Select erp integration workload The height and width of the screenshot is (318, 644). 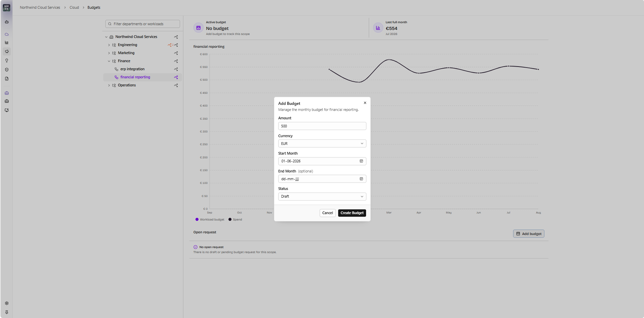tap(132, 69)
